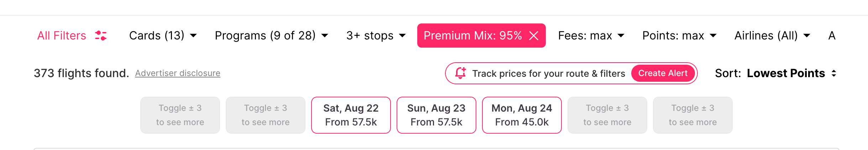Click the leftmost Toggle ± 3 box

180,115
